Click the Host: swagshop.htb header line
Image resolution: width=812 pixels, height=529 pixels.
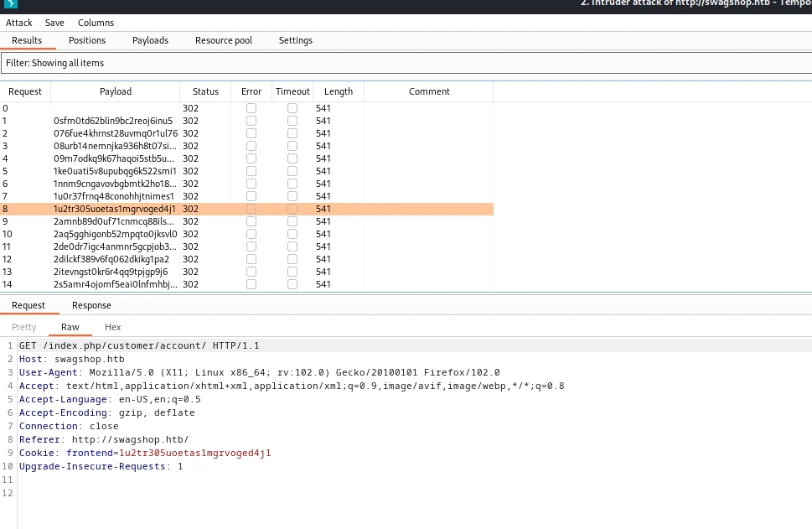tap(71, 359)
